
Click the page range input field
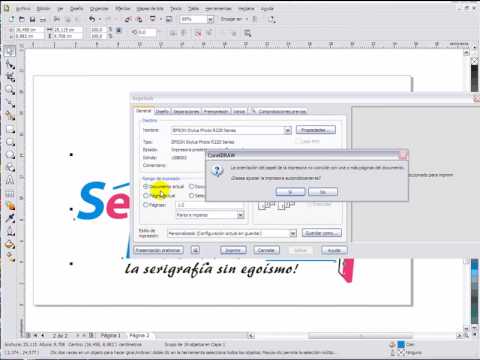(x=210, y=205)
